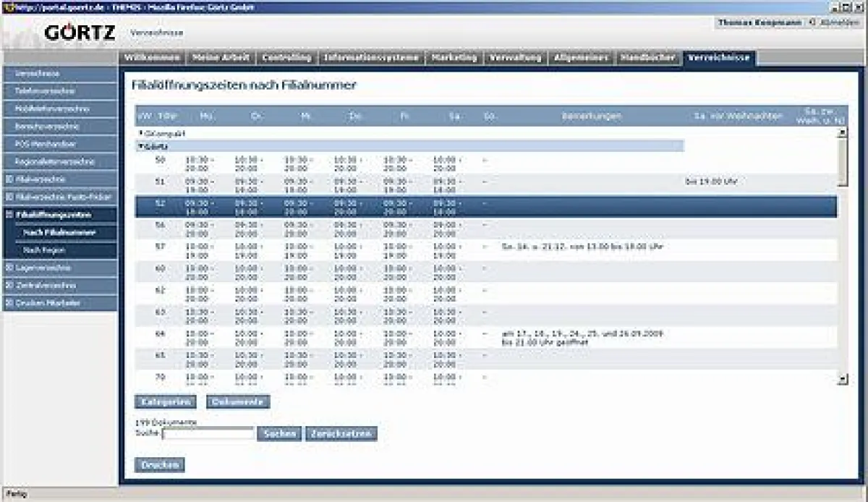
Task: Click the Suchen button
Action: point(281,434)
